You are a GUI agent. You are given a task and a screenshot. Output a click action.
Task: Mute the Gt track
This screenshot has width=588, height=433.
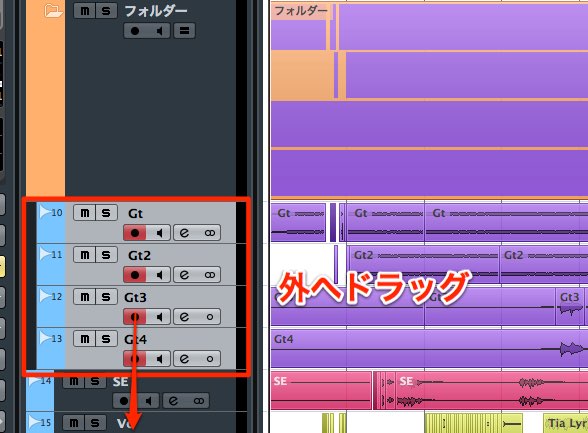(85, 213)
